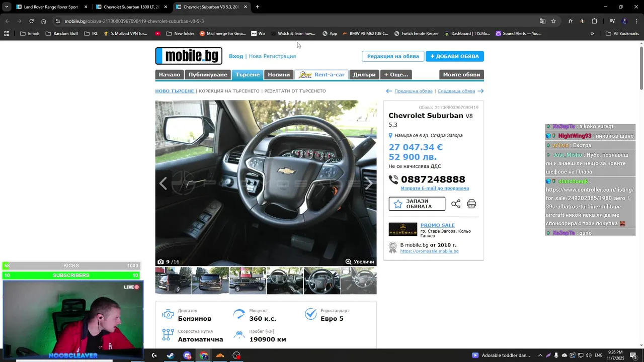
Task: Go to Предишна обява link
Action: click(414, 91)
